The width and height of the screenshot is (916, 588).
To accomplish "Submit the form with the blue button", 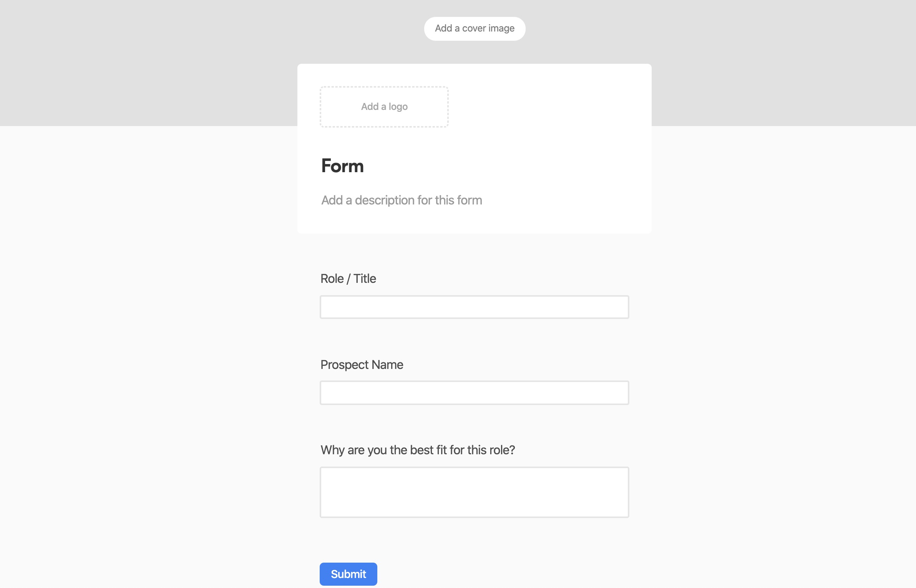I will tap(348, 574).
